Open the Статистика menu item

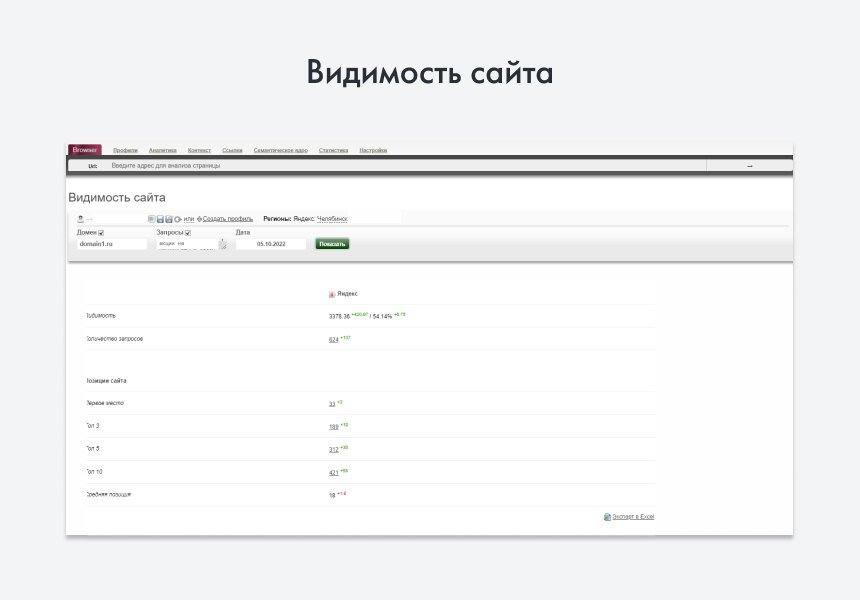point(333,150)
